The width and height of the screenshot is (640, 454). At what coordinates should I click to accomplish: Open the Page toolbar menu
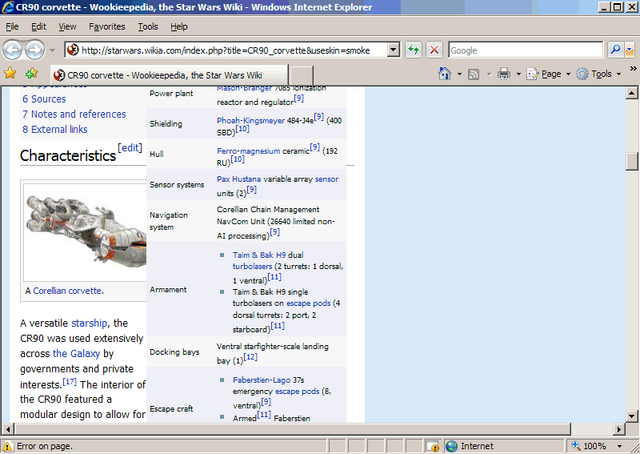click(x=549, y=74)
